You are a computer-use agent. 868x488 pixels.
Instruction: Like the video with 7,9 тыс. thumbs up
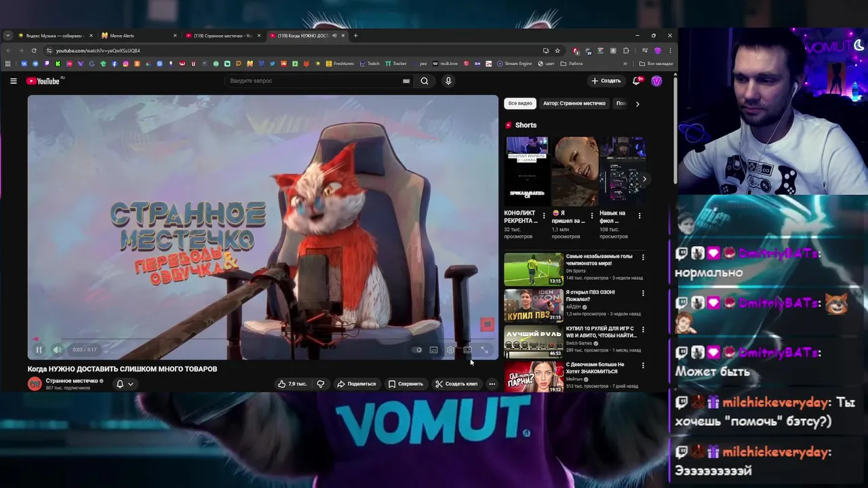point(292,384)
